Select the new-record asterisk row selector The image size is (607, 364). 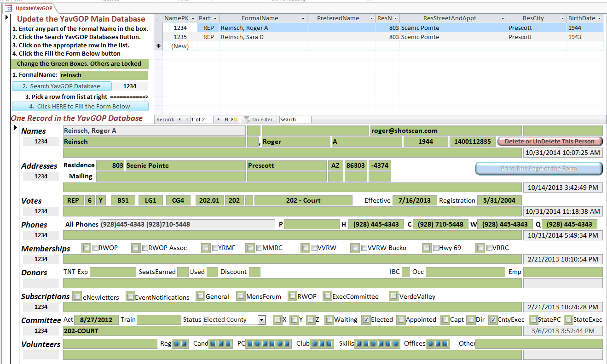(158, 46)
